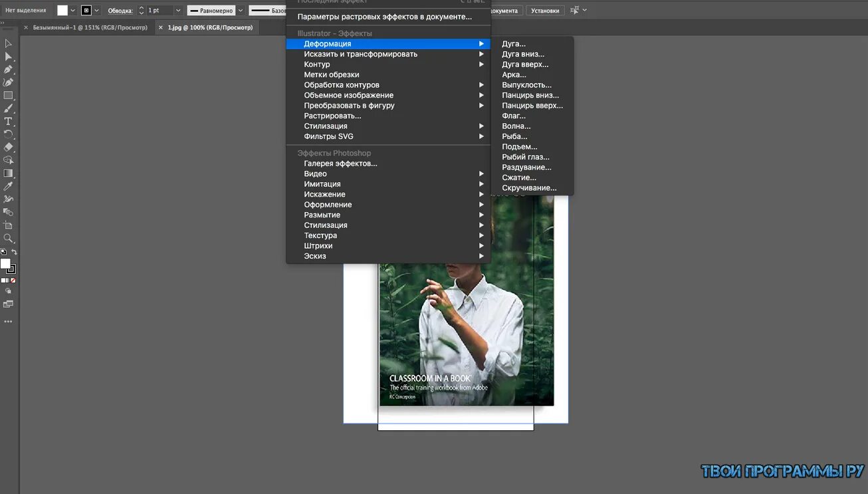
Task: Select the Rectangle tool
Action: pyautogui.click(x=8, y=95)
